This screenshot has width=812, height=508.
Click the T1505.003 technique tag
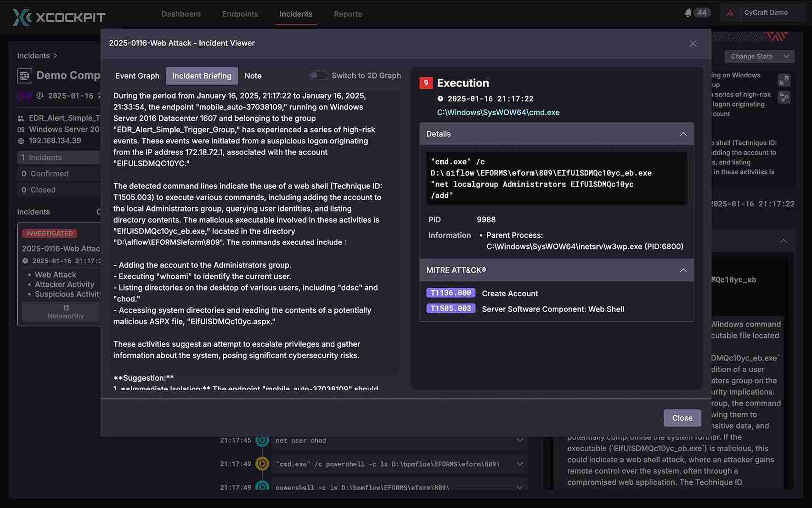point(451,308)
